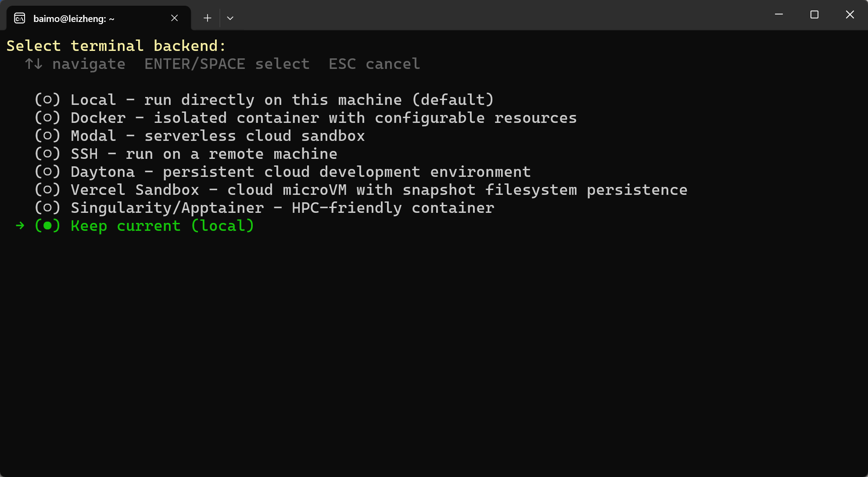Click the Docker isolated container description text
868x477 pixels.
pyautogui.click(x=365, y=118)
